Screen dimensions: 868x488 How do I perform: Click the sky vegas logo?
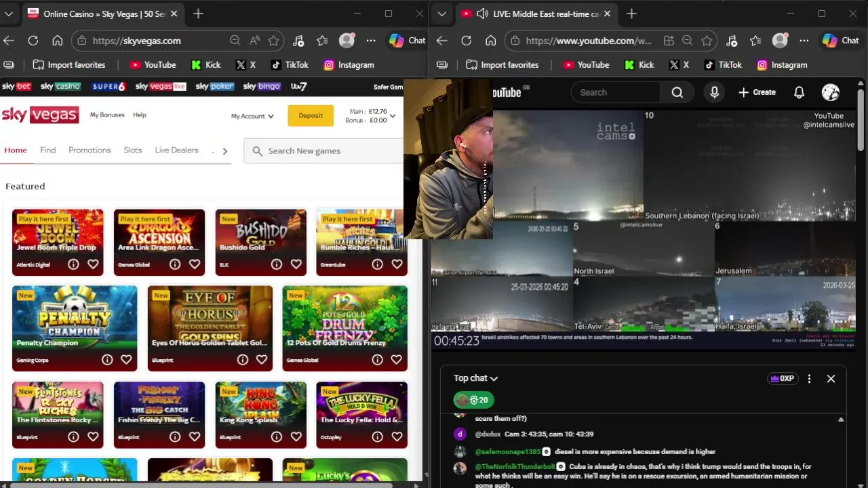point(40,115)
